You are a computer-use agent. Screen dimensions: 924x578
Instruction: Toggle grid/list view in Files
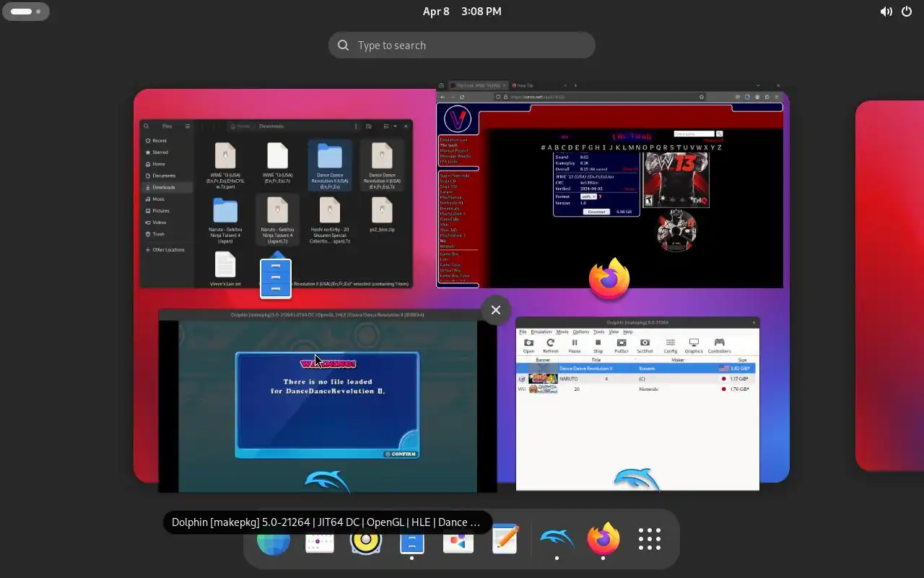(x=386, y=126)
